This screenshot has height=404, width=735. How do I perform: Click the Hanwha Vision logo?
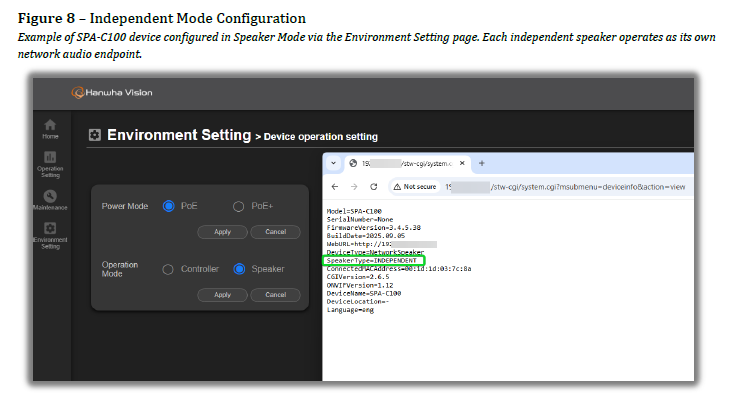pos(112,93)
